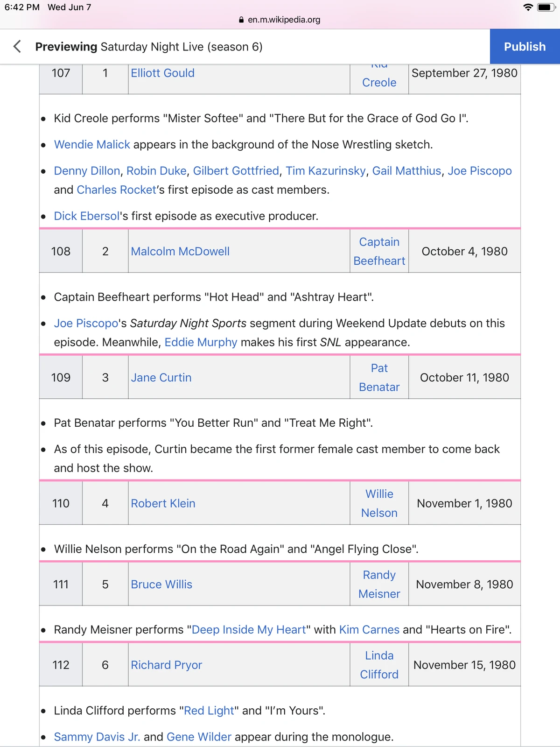Open the Jane Curtin link
The height and width of the screenshot is (747, 560).
click(x=161, y=377)
